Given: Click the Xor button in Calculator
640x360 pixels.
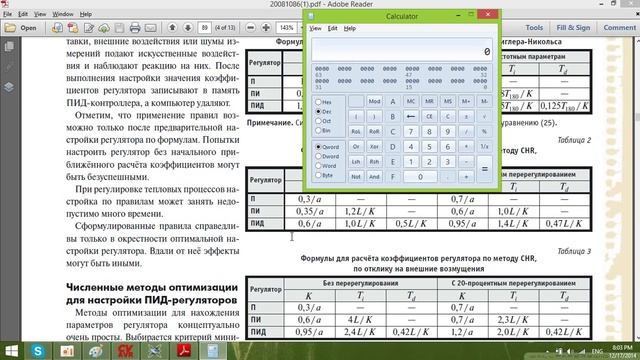Looking at the screenshot, I should tap(374, 147).
